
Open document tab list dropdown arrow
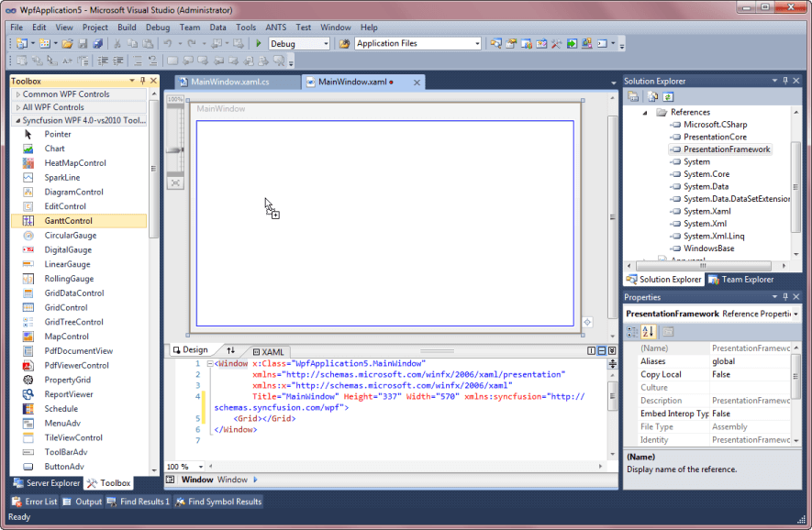[613, 83]
